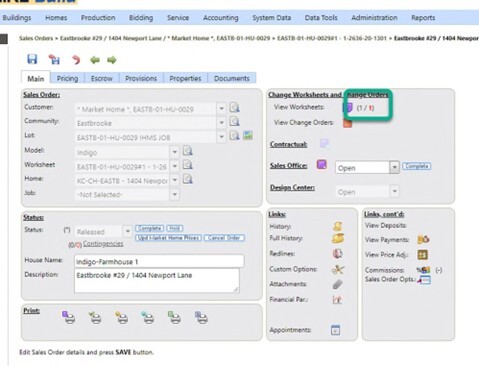Expand the Job dropdown arrow
The height and width of the screenshot is (366, 479).
point(174,194)
